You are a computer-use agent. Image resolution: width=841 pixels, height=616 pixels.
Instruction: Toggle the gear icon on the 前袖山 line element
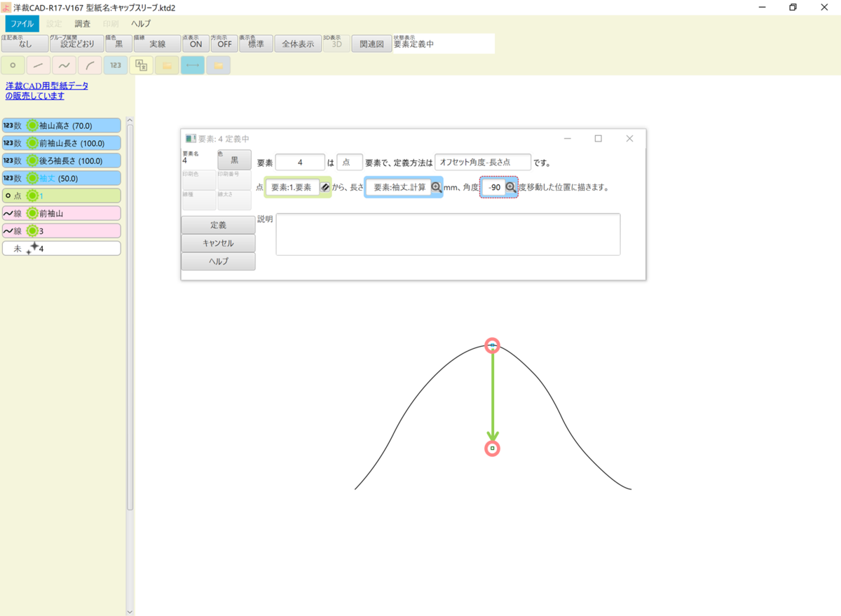click(x=32, y=213)
